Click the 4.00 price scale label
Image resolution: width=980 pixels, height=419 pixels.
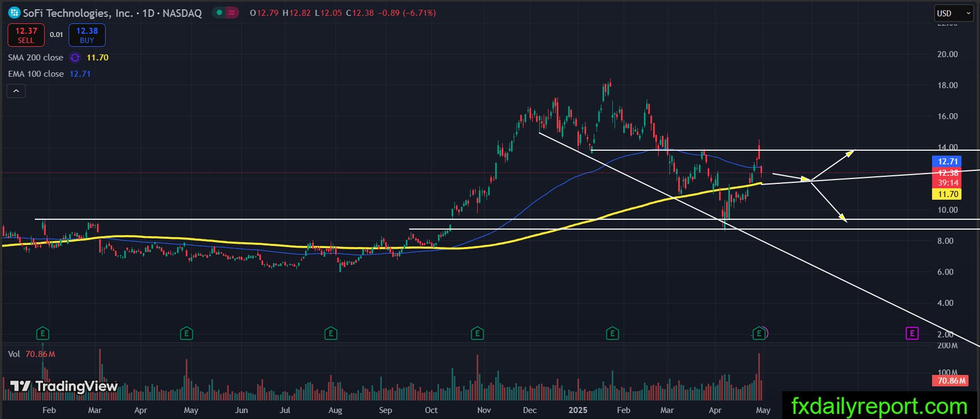tap(945, 303)
